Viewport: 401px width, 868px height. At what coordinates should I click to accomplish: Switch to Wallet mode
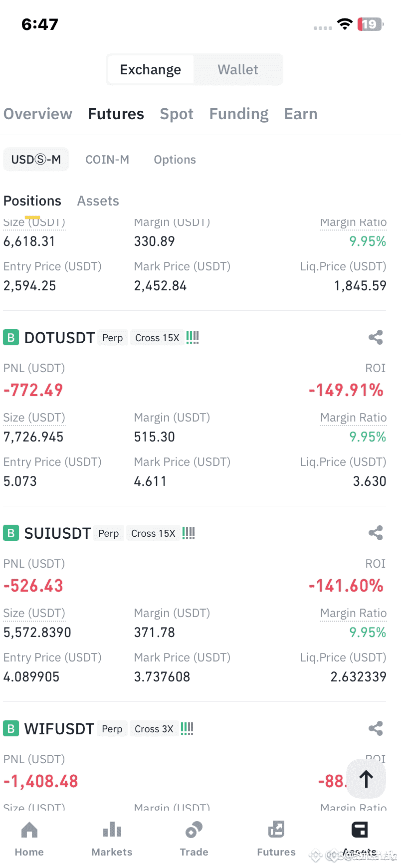coord(238,69)
